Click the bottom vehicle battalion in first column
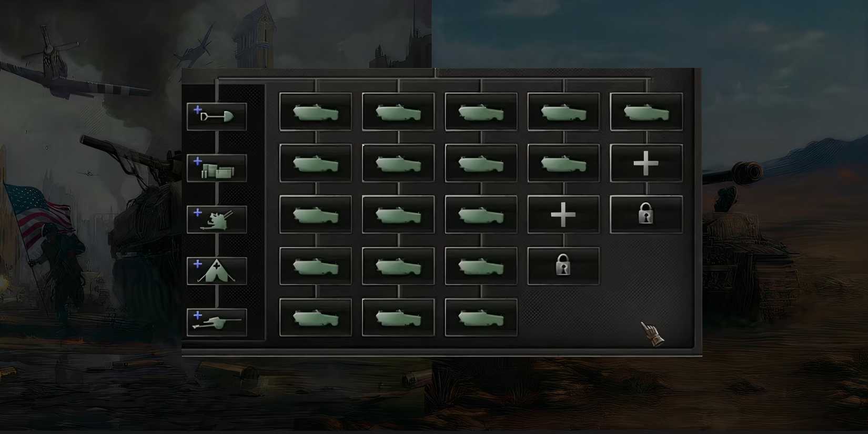The width and height of the screenshot is (868, 434). point(316,318)
